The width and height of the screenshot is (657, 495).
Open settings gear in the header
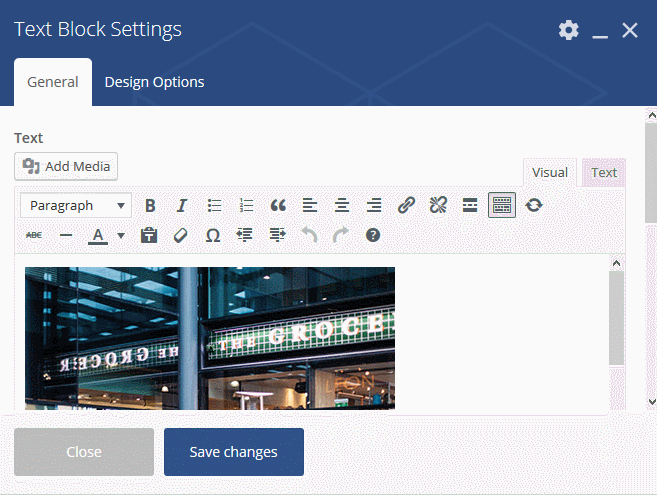[569, 30]
